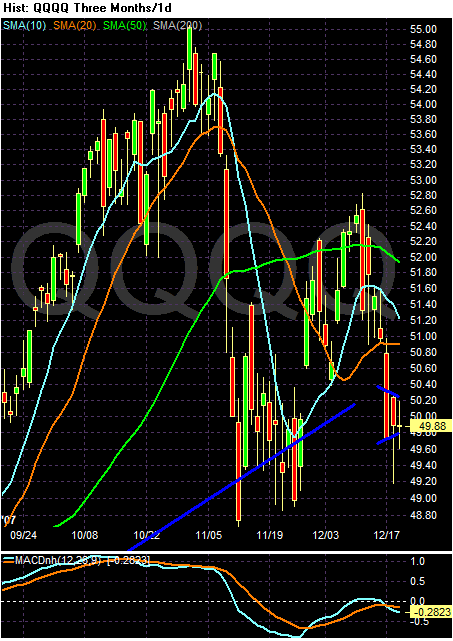453x641 pixels.
Task: Select the 52.00 price axis label
Action: 423,257
